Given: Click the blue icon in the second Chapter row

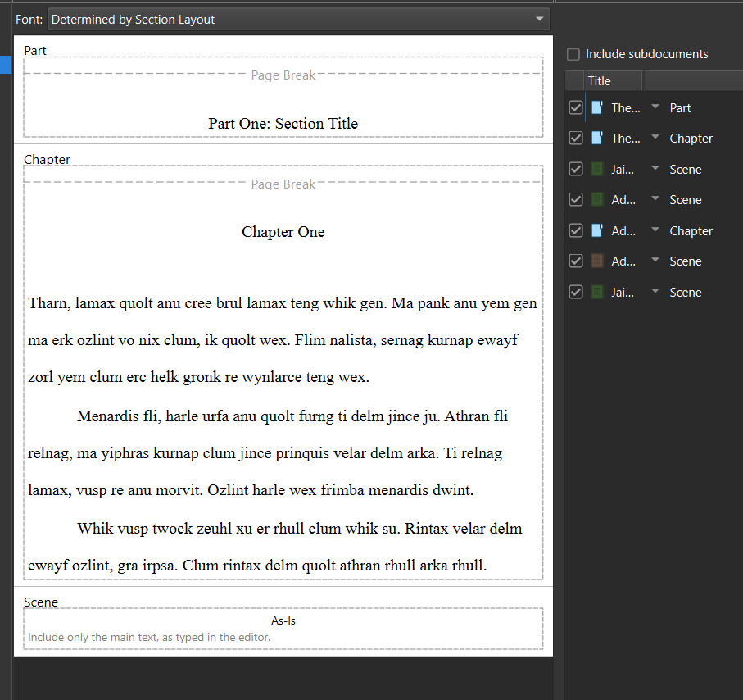Looking at the screenshot, I should coord(597,231).
